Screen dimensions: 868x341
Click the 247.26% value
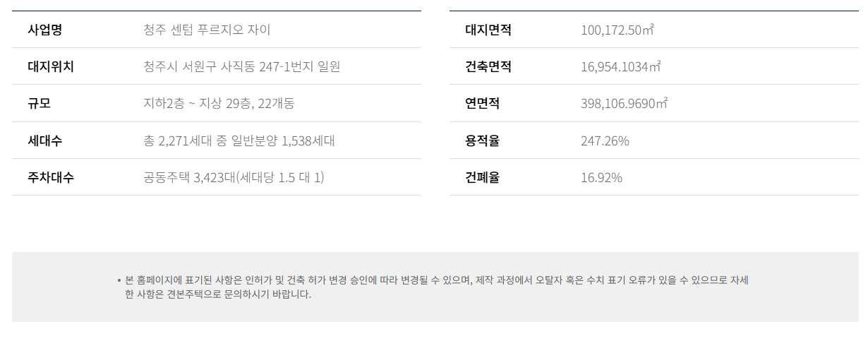point(605,140)
